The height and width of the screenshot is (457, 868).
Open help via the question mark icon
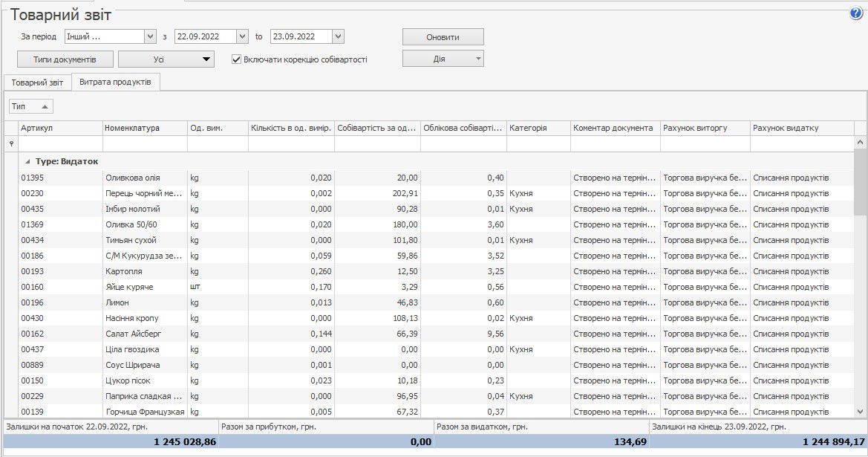tap(856, 13)
